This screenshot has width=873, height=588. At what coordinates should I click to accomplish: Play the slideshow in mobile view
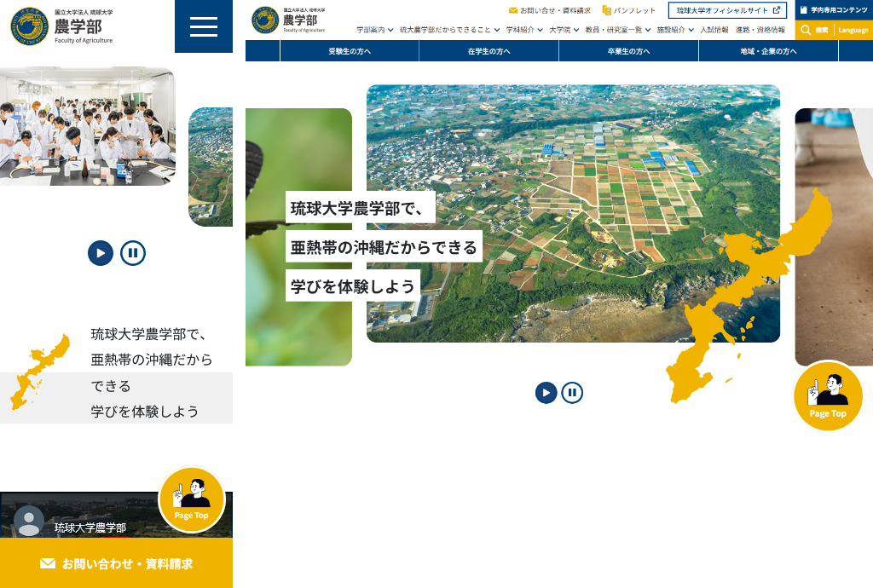[101, 253]
